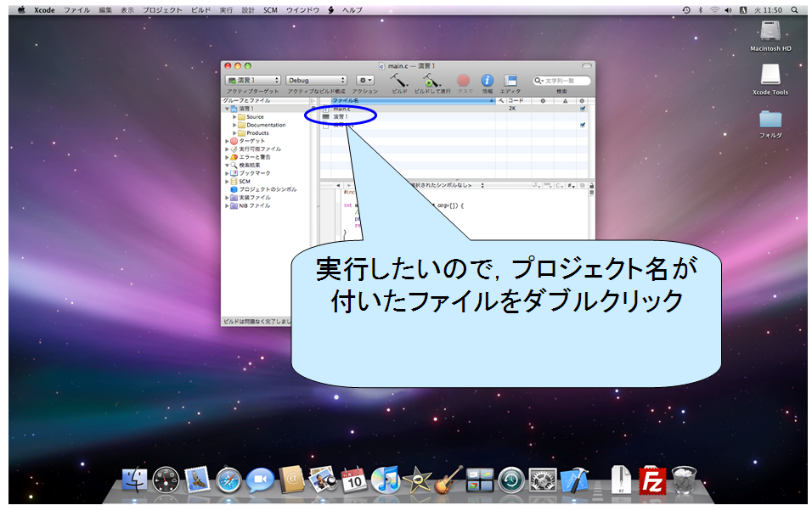This screenshot has width=812, height=511.
Task: Click the warning triangle column header
Action: (x=566, y=100)
